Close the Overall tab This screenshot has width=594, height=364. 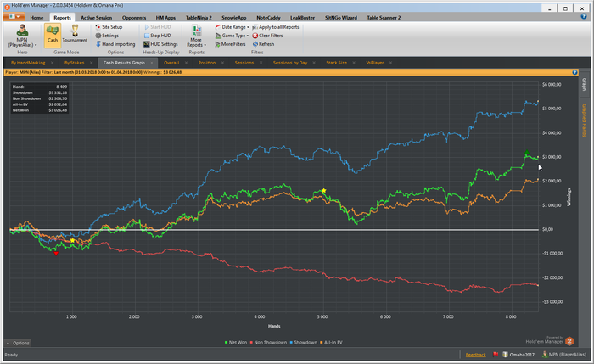[186, 63]
